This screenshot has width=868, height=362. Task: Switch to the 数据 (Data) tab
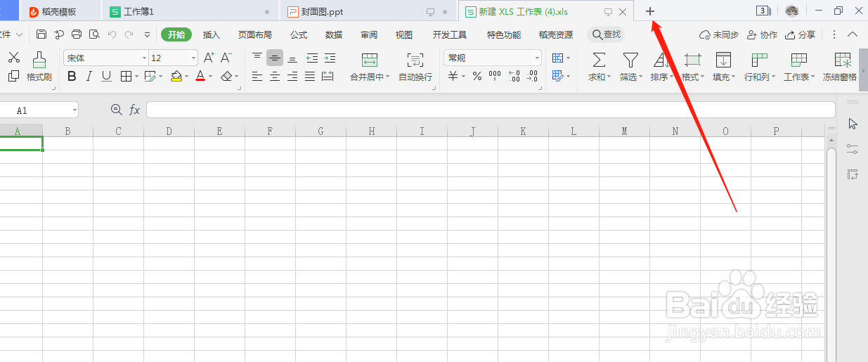pos(334,34)
